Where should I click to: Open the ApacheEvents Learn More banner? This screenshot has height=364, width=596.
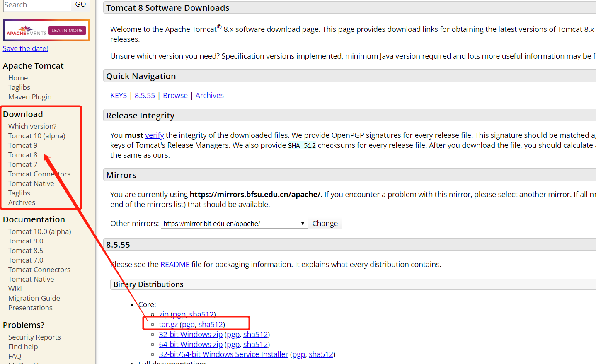pyautogui.click(x=46, y=30)
